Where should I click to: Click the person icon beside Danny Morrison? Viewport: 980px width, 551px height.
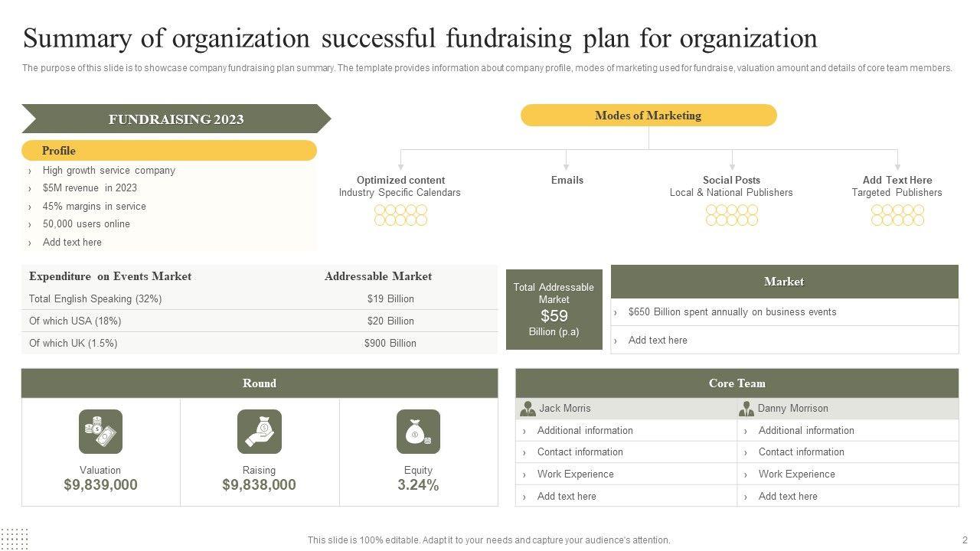(x=746, y=409)
